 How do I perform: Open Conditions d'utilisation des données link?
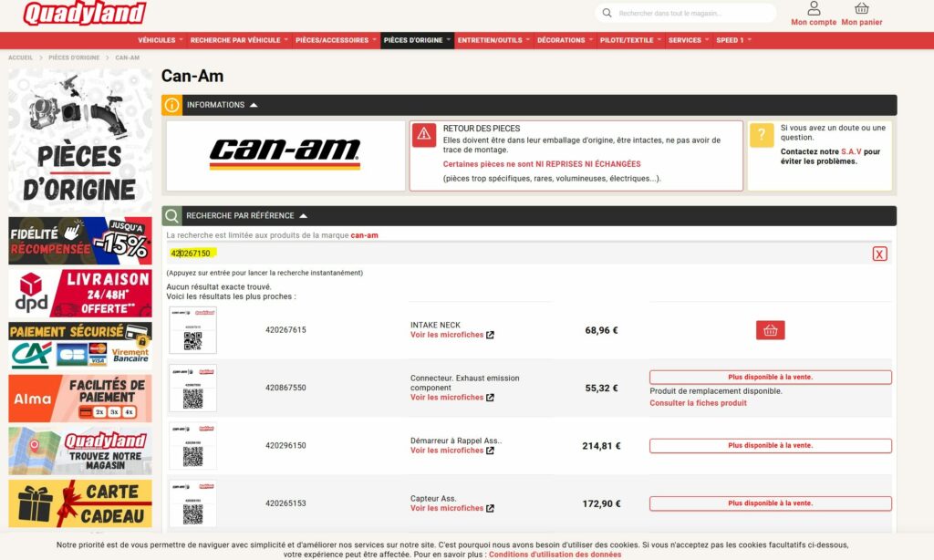pyautogui.click(x=555, y=555)
